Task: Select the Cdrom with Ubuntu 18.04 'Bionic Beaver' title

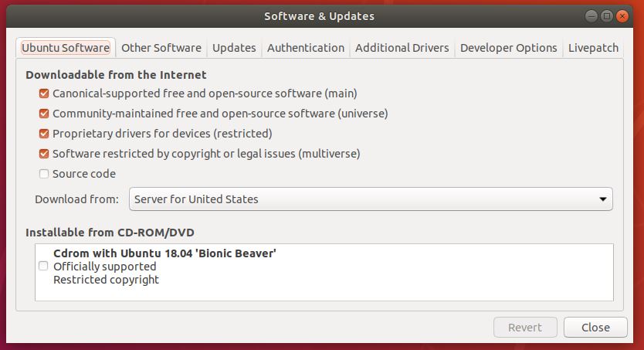Action: 164,253
